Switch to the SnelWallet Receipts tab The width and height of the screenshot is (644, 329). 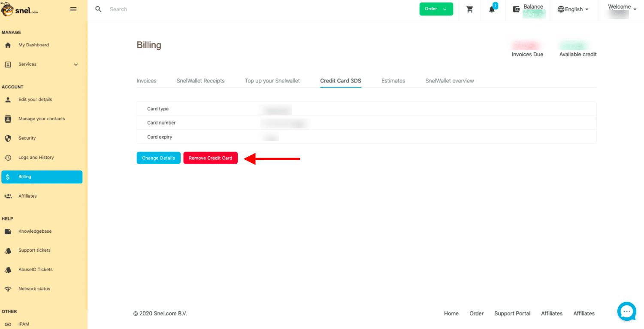[200, 81]
